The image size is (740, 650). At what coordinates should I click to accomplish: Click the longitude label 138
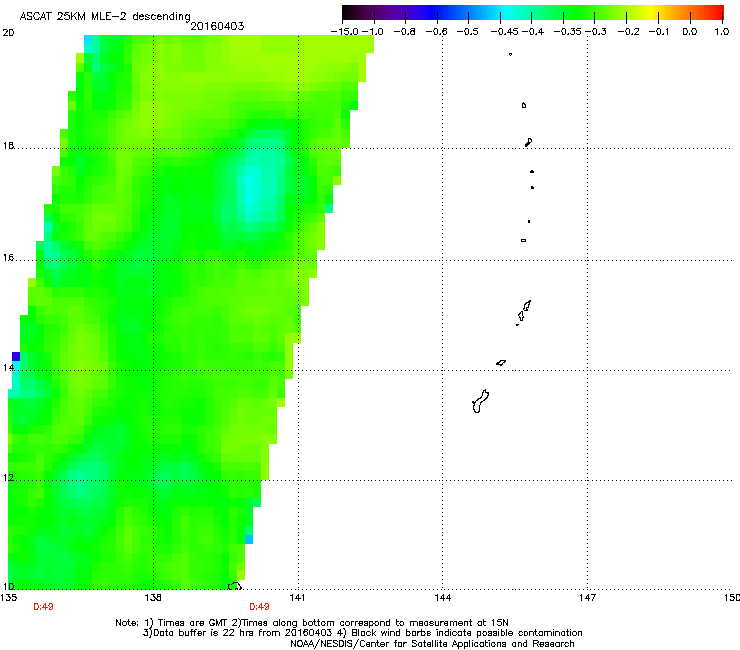153,598
